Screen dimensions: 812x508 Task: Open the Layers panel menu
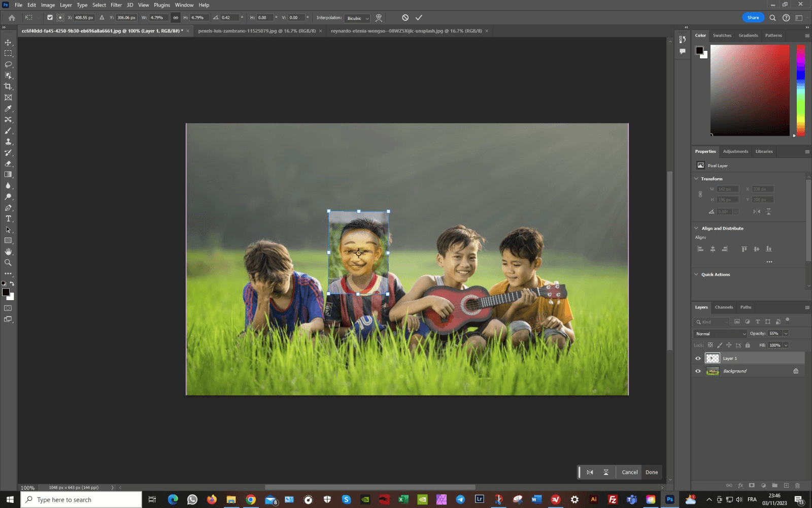pyautogui.click(x=807, y=307)
